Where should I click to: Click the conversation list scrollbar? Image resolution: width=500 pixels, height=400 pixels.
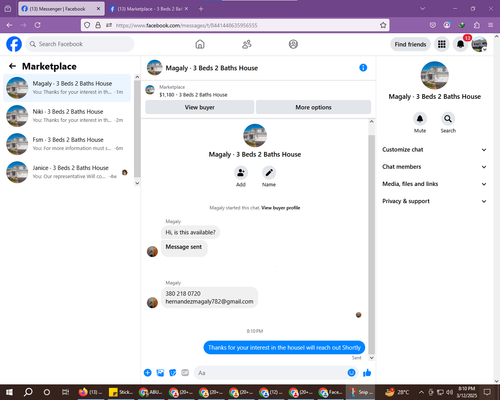[x=137, y=128]
